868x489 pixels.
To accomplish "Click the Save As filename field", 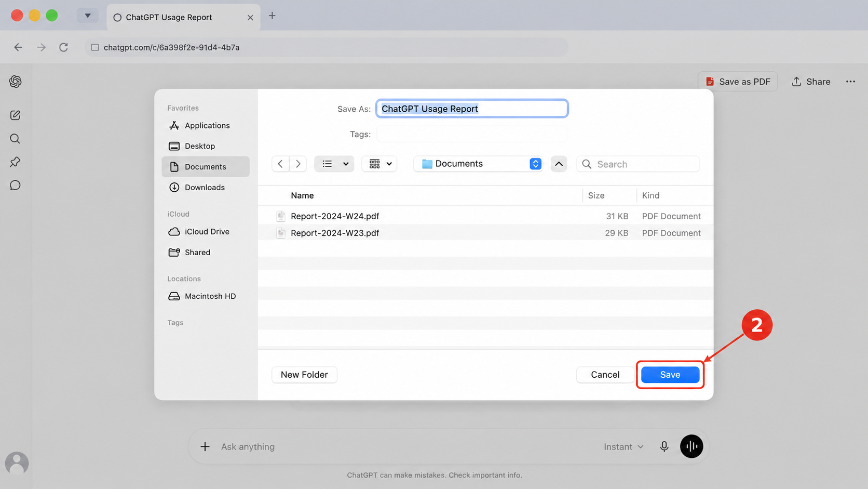I will click(472, 109).
